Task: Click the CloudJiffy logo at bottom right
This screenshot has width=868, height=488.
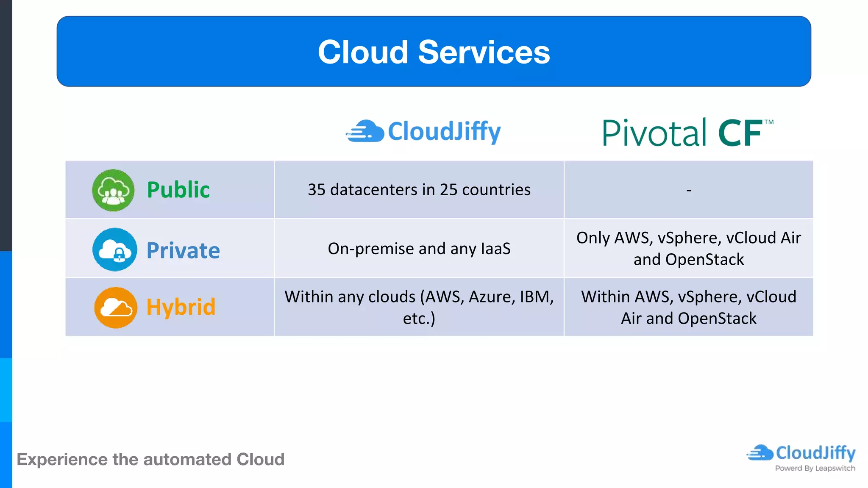Action: (x=801, y=453)
